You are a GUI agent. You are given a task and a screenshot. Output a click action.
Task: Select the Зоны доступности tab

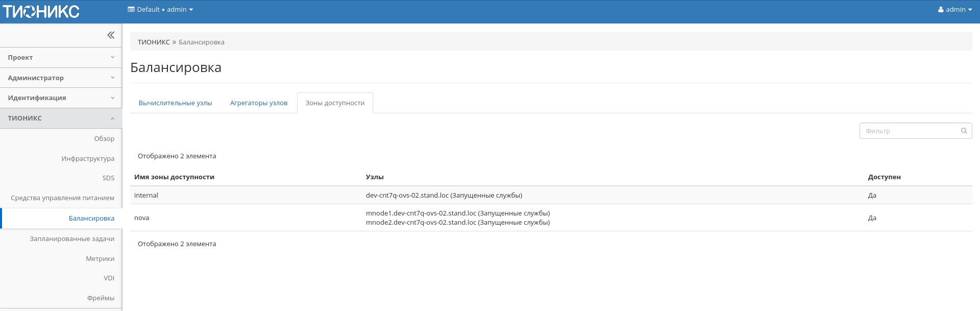(335, 103)
